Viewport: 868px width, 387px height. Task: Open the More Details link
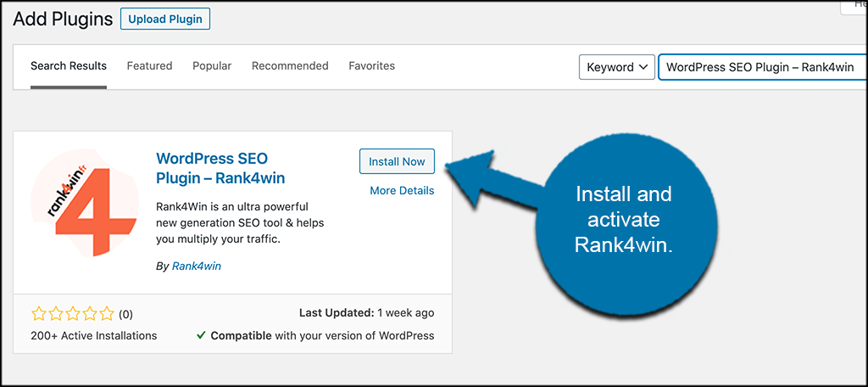point(402,191)
